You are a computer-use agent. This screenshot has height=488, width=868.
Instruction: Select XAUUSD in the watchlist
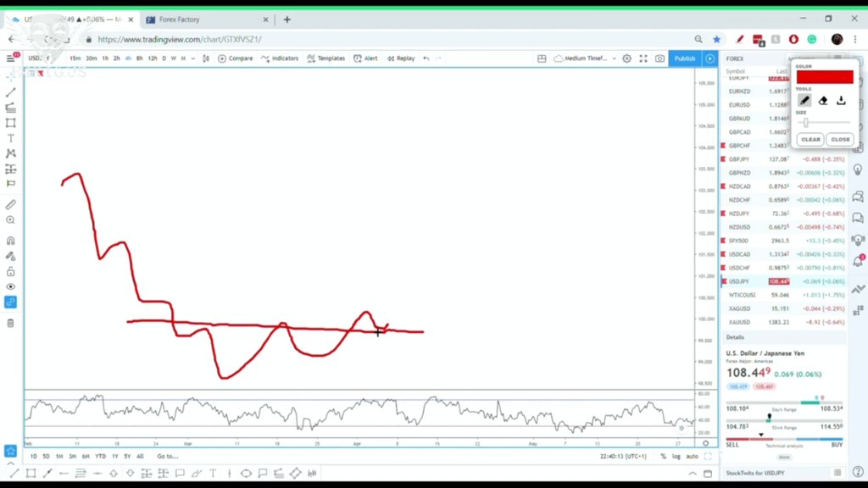[784, 322]
